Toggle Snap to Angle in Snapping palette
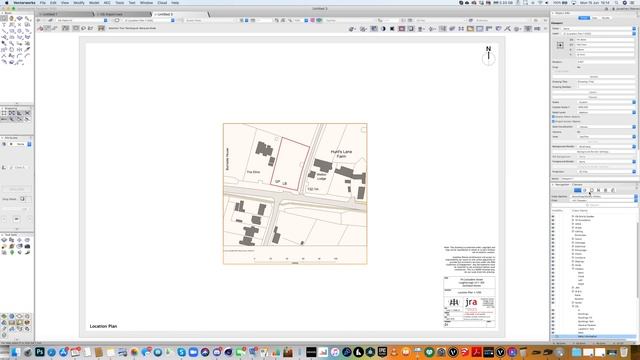The image size is (640, 360). click(20, 113)
